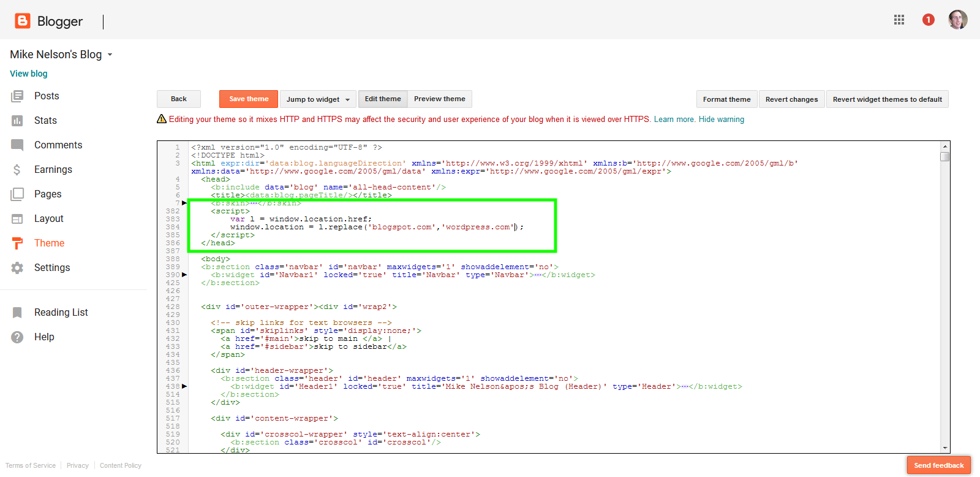Click the skip to sidebar anchor line
Screen dimensions: 980x477
click(314, 346)
